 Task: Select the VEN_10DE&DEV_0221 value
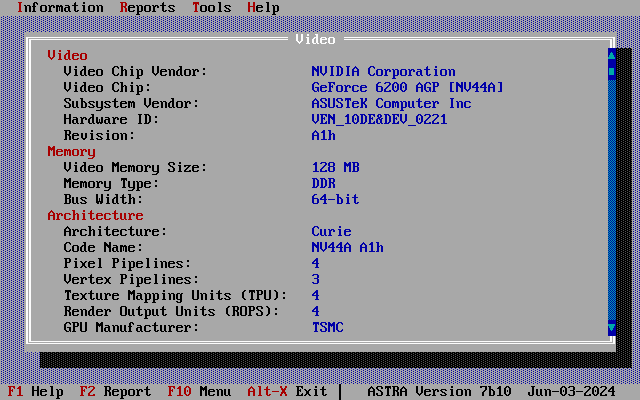point(379,120)
